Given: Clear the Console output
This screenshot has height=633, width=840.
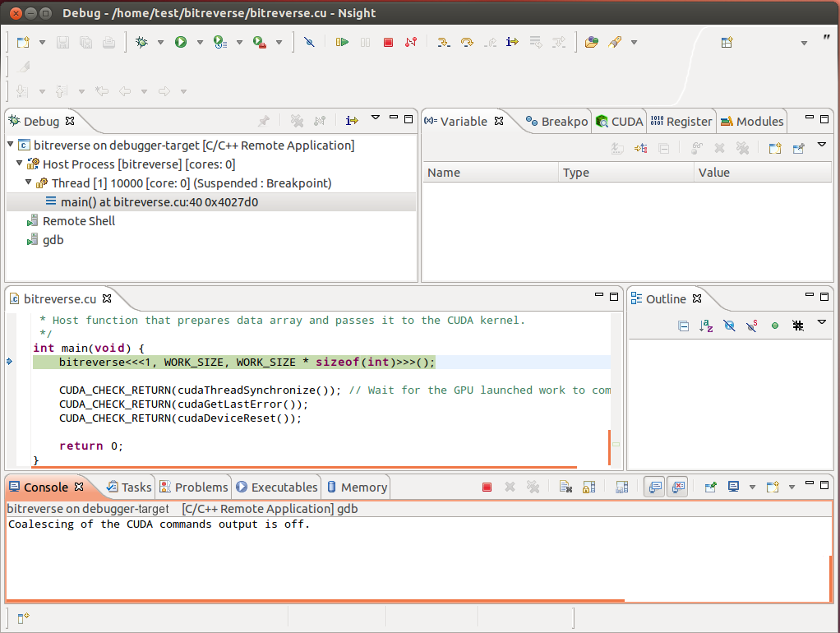Looking at the screenshot, I should [565, 487].
